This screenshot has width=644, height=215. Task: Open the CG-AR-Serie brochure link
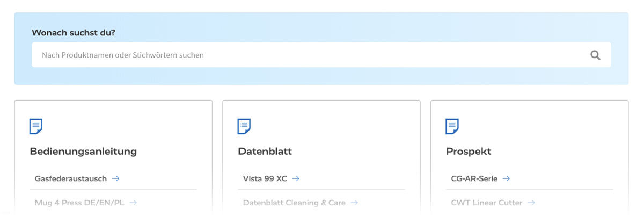[x=474, y=178]
